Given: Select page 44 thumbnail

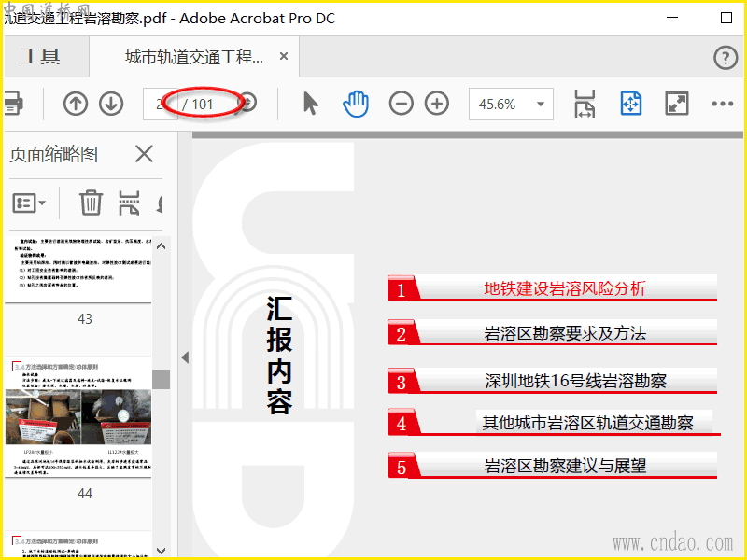Looking at the screenshot, I should 78,417.
